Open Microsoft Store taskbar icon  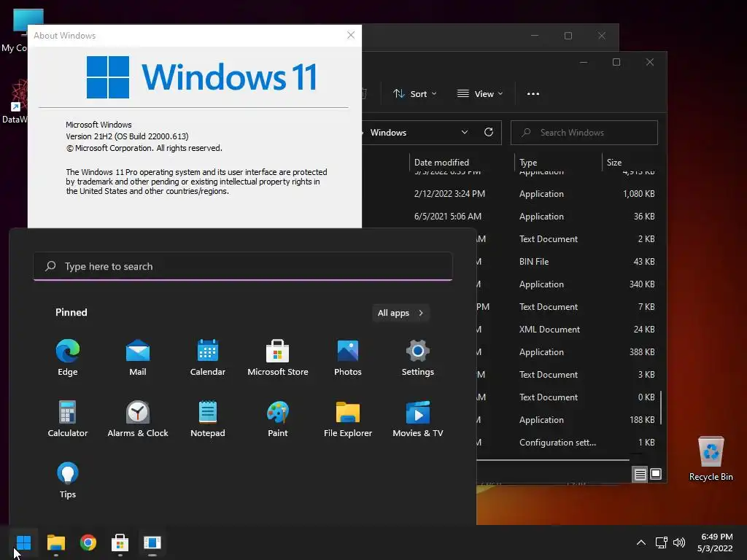tap(120, 542)
